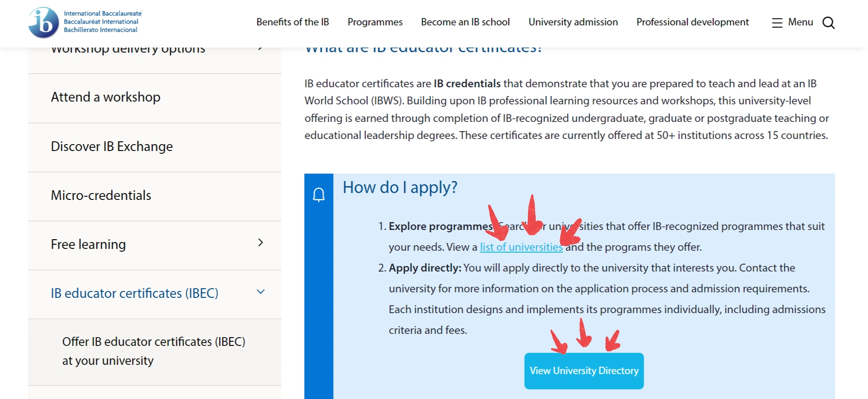Open the Free learning sidebar item
868x399 pixels.
click(x=88, y=244)
